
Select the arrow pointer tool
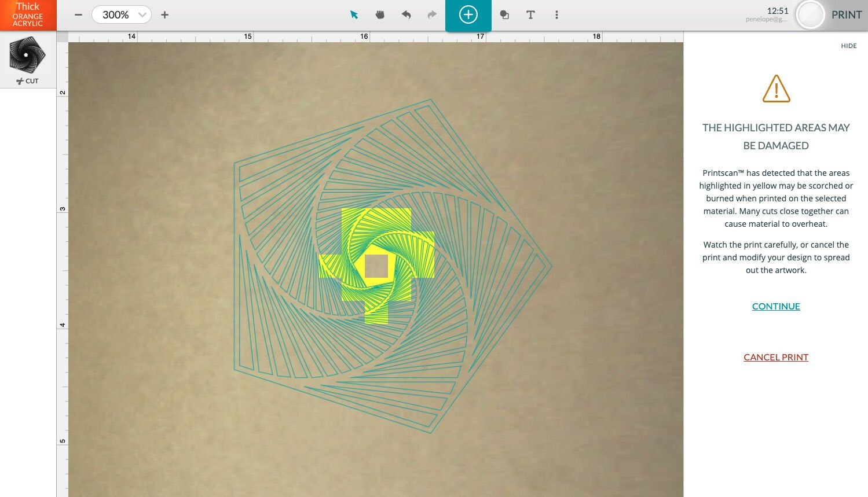pos(354,15)
